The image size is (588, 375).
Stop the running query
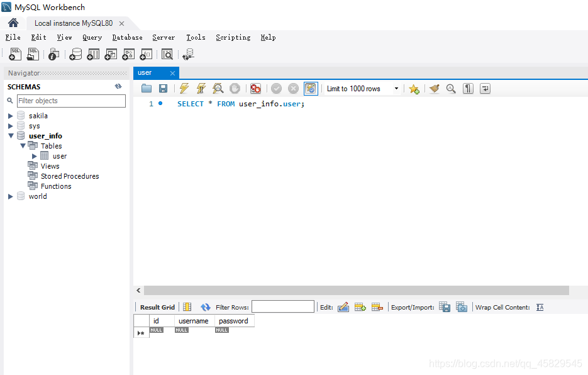(235, 89)
